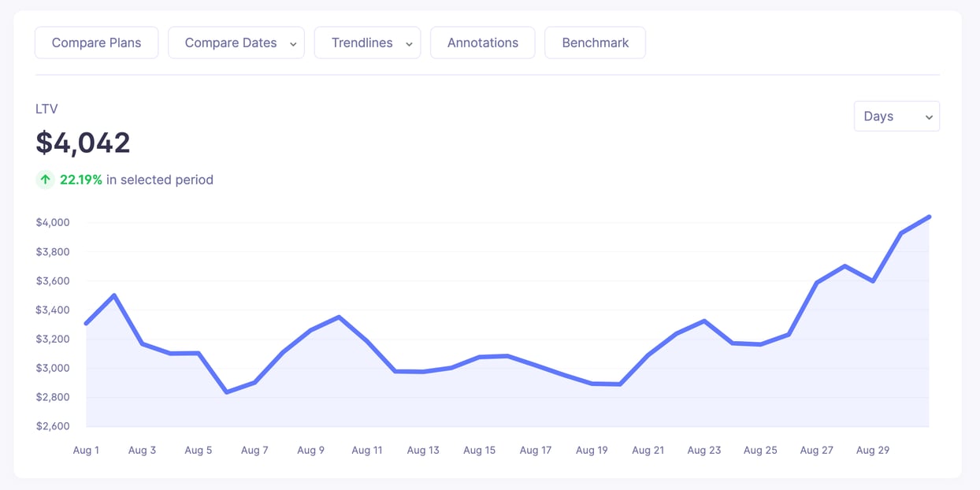Click the Annotations button

[x=482, y=43]
